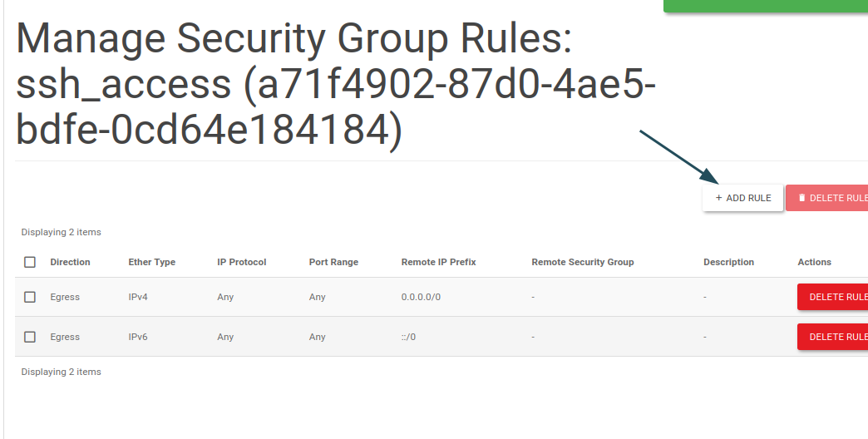This screenshot has width=868, height=439.
Task: Click the Description column header
Action: [x=728, y=262]
